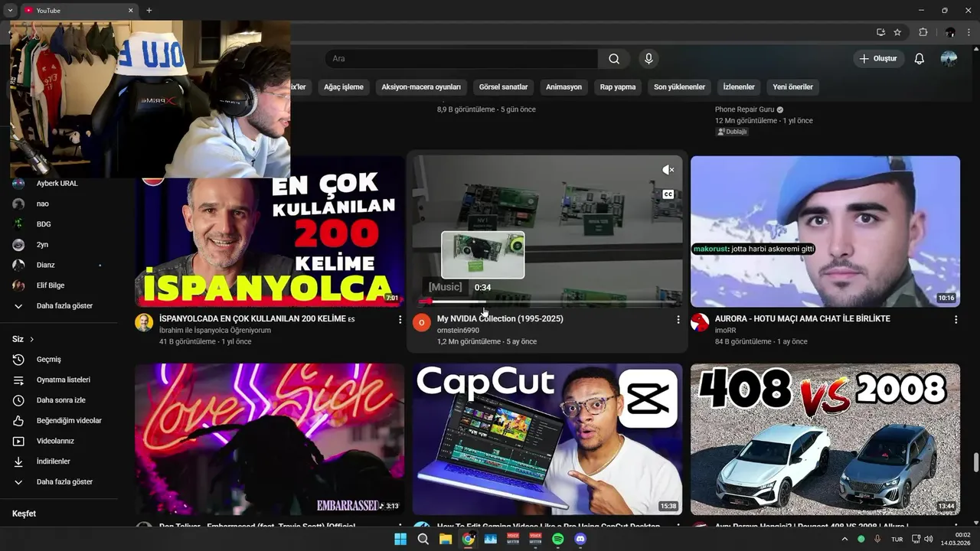The height and width of the screenshot is (551, 980).
Task: Select the Ağaç işleme filter chip
Action: (x=344, y=87)
